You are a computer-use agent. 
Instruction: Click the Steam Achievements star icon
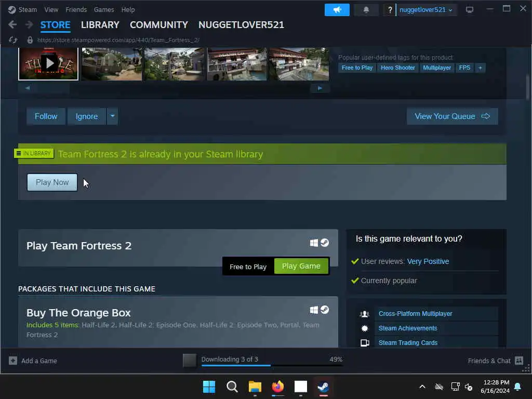[x=364, y=328]
